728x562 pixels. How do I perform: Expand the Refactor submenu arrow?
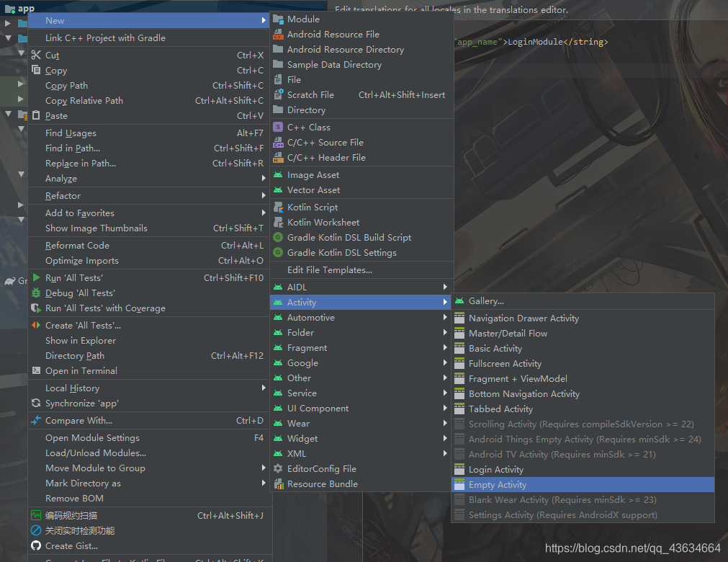coord(264,195)
